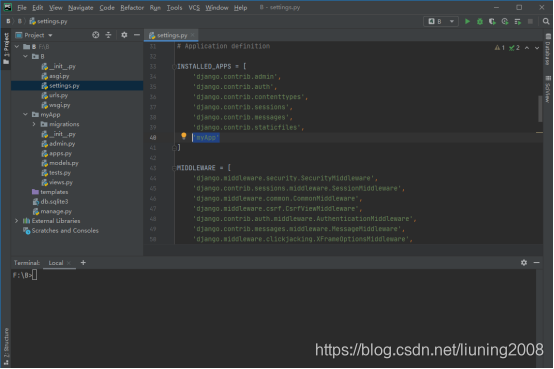This screenshot has height=369, width=554.
Task: Click the intention lightbulb on line 40
Action: pos(183,136)
